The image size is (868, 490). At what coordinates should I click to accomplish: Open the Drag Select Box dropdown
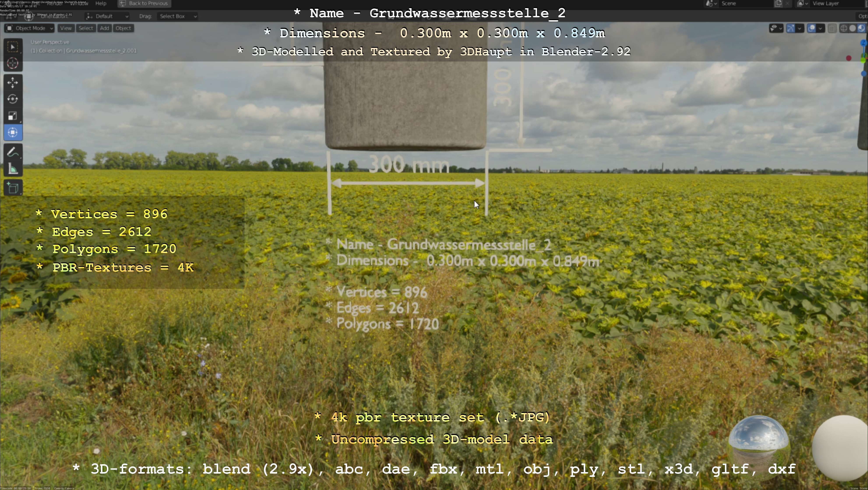click(177, 16)
